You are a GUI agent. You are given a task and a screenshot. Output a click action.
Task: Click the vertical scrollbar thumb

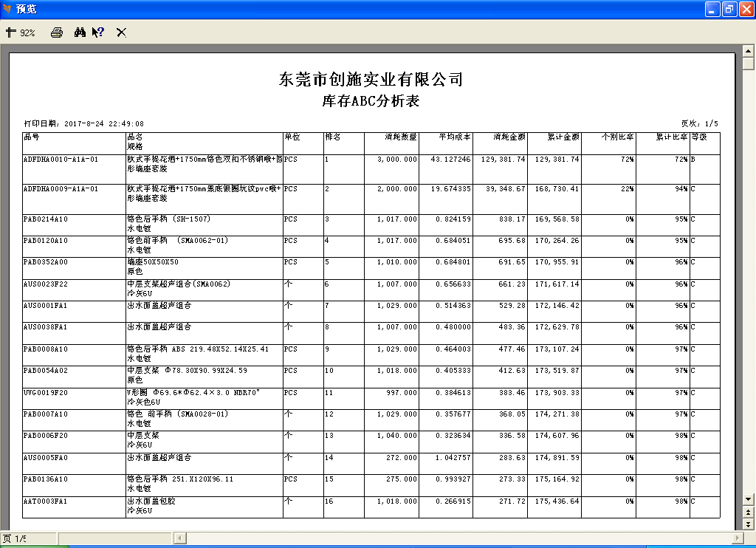pyautogui.click(x=748, y=63)
